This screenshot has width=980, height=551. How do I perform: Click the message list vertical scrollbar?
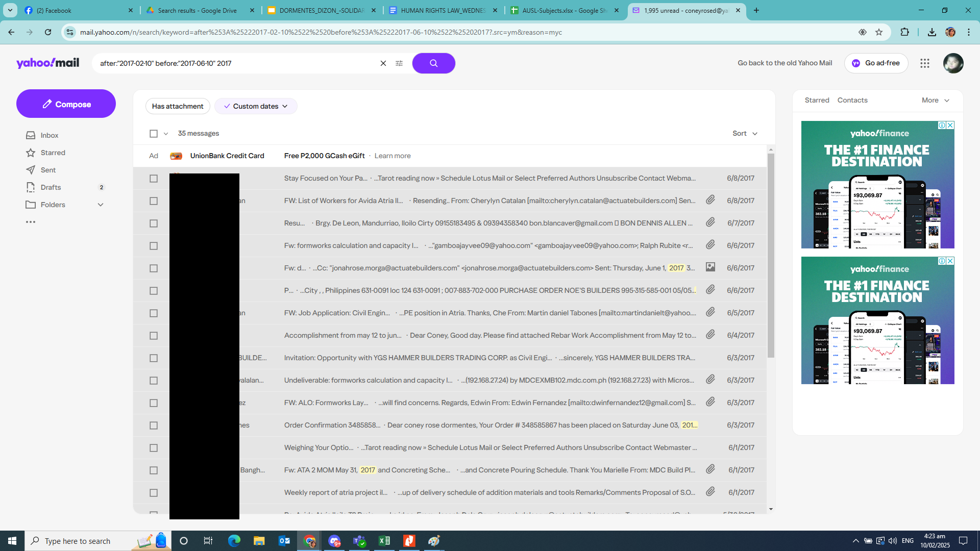[x=771, y=255]
